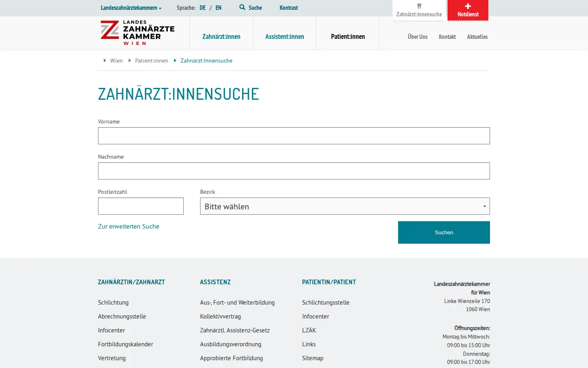The width and height of the screenshot is (588, 368).
Task: Click the Landeszahnärztekammer Wien logo
Action: point(138,33)
